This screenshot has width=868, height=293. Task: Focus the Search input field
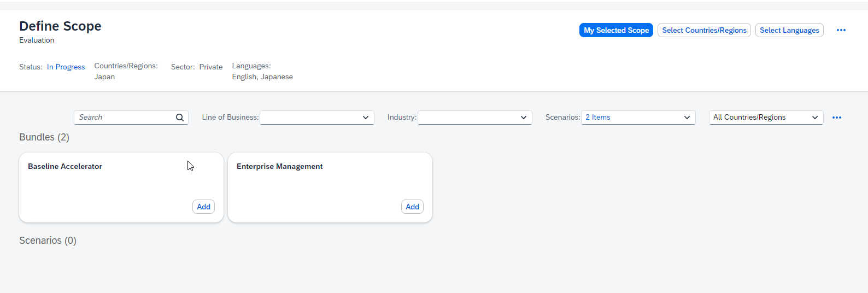click(x=125, y=118)
